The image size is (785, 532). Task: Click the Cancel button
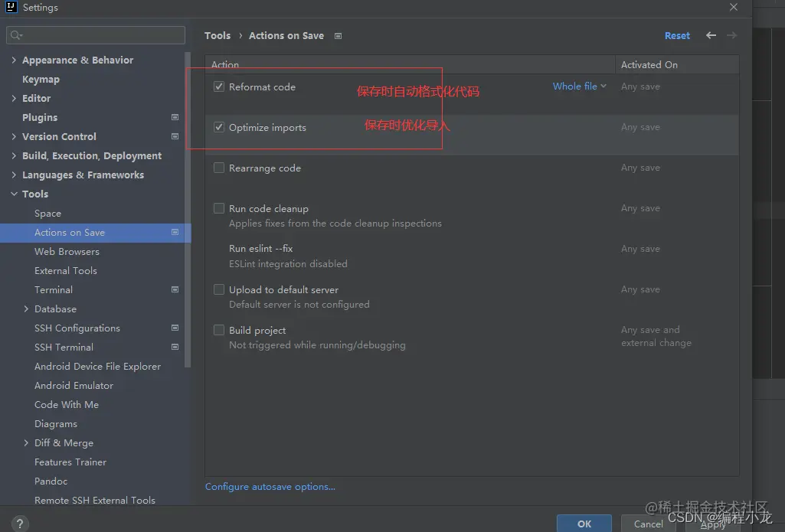[x=649, y=524]
